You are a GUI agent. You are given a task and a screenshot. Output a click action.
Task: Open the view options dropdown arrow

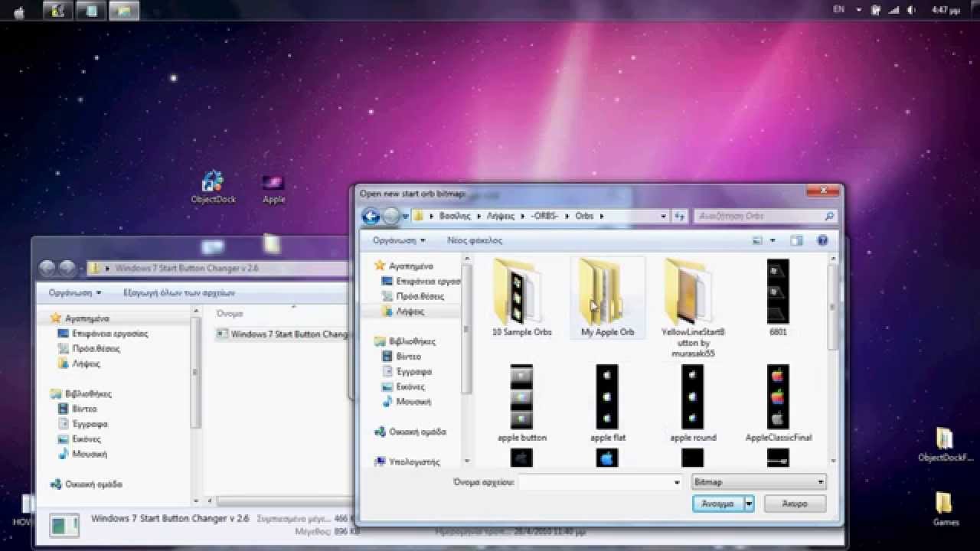[x=773, y=240]
